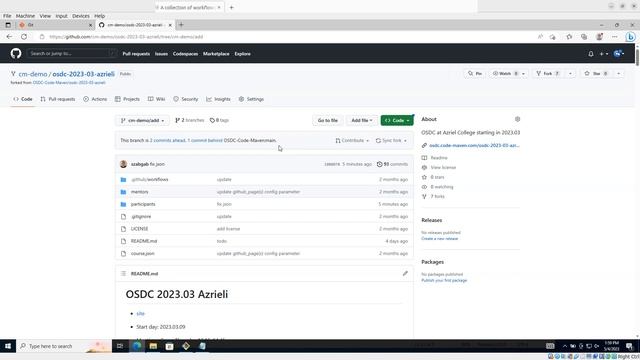Go back with browser back arrow
Image resolution: width=640 pixels, height=360 pixels.
(x=9, y=37)
